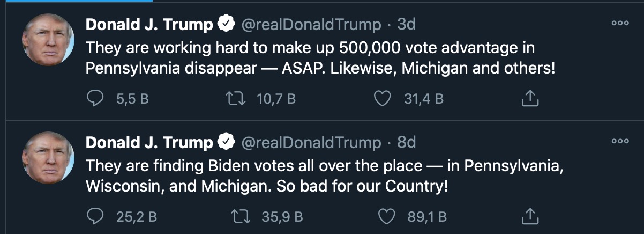The height and width of the screenshot is (234, 644).
Task: Share the finding Biden votes tweet
Action: [x=529, y=217]
